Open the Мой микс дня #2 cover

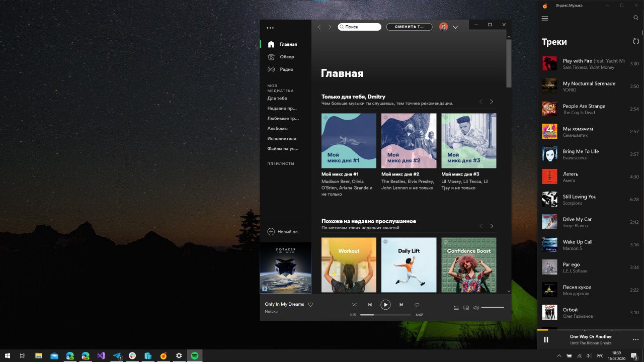tap(409, 141)
